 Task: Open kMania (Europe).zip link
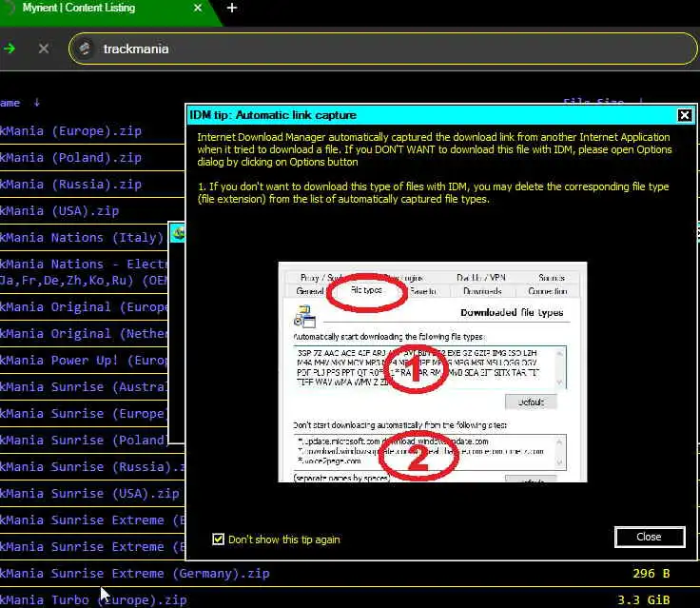coord(70,131)
